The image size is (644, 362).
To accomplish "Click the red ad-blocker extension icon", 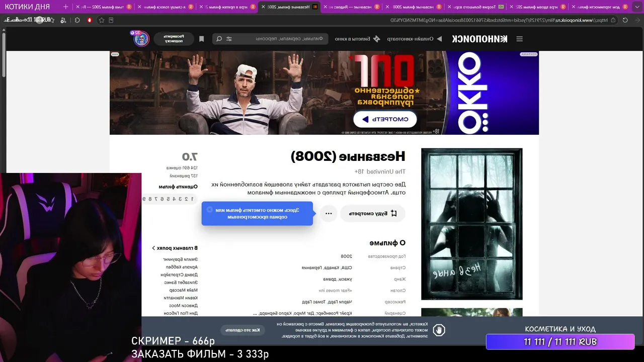I will [x=90, y=20].
